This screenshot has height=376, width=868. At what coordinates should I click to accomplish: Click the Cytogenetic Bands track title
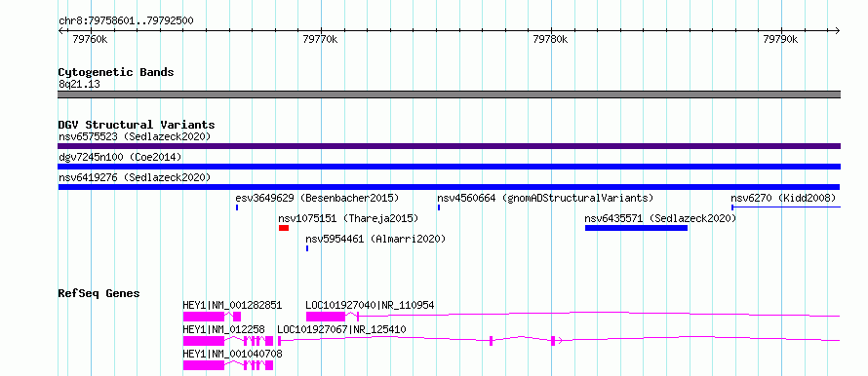pos(116,72)
